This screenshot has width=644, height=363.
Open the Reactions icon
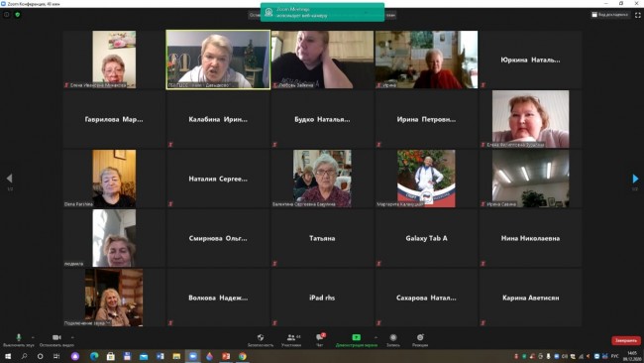tap(420, 337)
